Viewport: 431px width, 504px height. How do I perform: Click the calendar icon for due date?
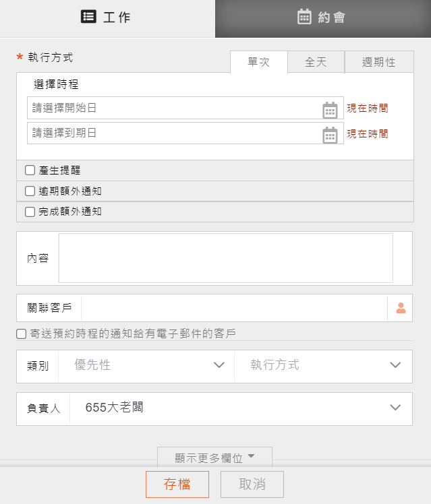coord(330,135)
